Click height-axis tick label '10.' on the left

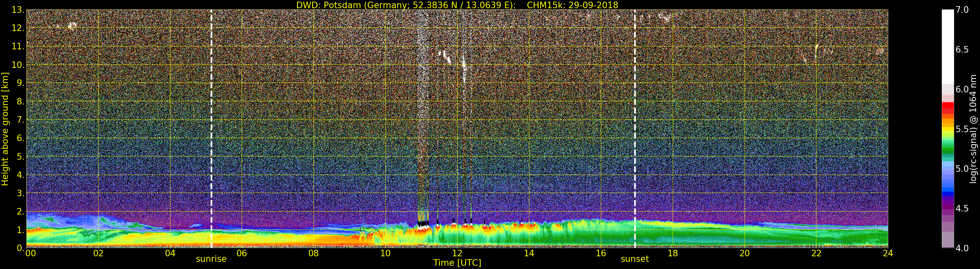[x=18, y=65]
